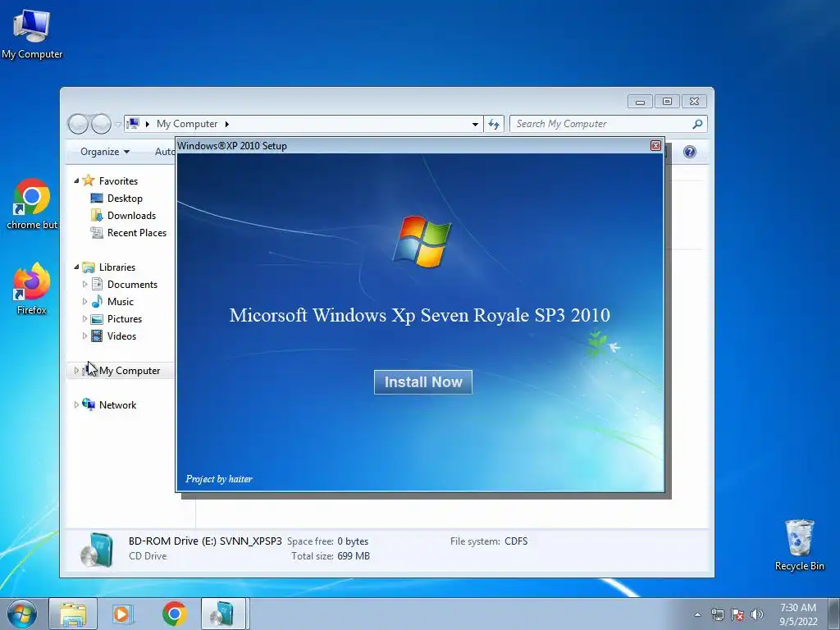The width and height of the screenshot is (840, 630).
Task: Click the Explorer Back navigation button
Action: pyautogui.click(x=78, y=124)
